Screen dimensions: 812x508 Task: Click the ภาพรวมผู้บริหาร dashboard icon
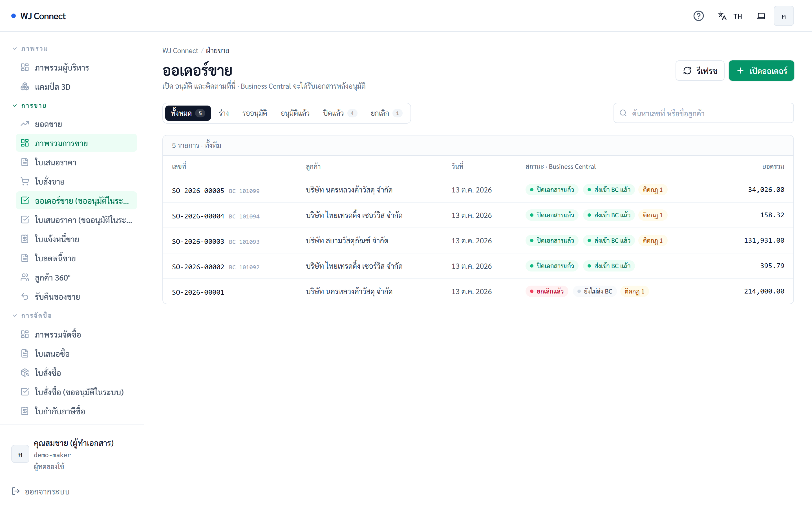(x=25, y=67)
